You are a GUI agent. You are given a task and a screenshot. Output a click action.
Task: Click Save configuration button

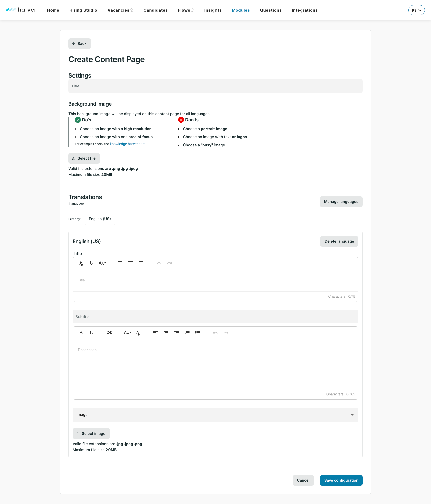pos(341,480)
